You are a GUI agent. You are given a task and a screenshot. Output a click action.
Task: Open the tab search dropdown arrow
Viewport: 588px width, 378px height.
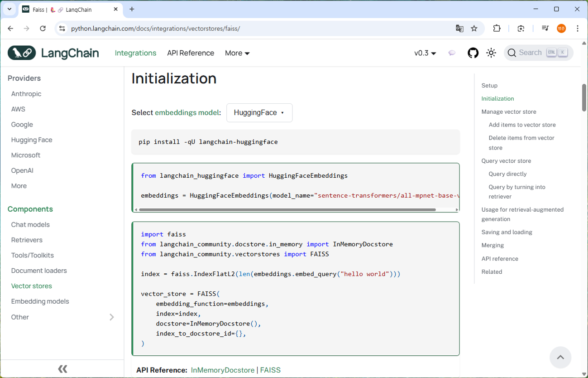9,9
